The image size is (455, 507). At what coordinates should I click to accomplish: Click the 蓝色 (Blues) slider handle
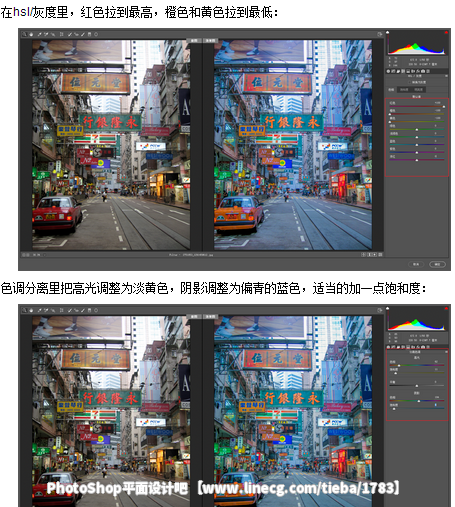point(417,145)
